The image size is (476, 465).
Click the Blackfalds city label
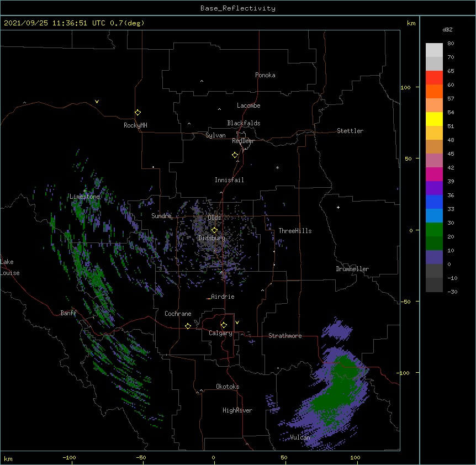(x=244, y=123)
